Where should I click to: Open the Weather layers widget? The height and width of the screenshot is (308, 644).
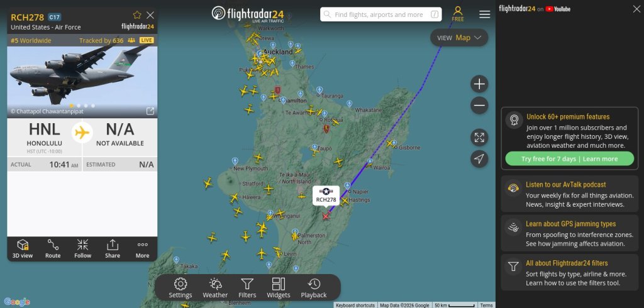215,288
